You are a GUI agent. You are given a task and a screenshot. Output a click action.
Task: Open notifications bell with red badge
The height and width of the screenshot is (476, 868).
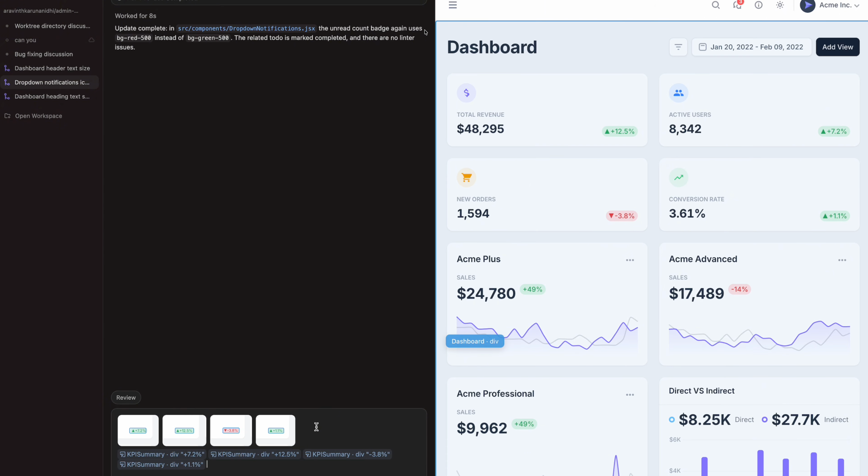737,5
